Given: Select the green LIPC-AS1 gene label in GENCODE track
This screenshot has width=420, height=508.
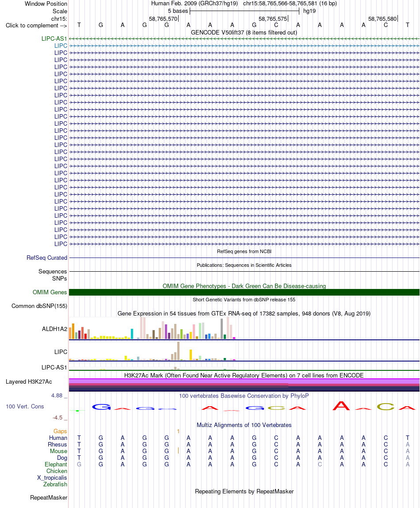Looking at the screenshot, I should pyautogui.click(x=54, y=38).
